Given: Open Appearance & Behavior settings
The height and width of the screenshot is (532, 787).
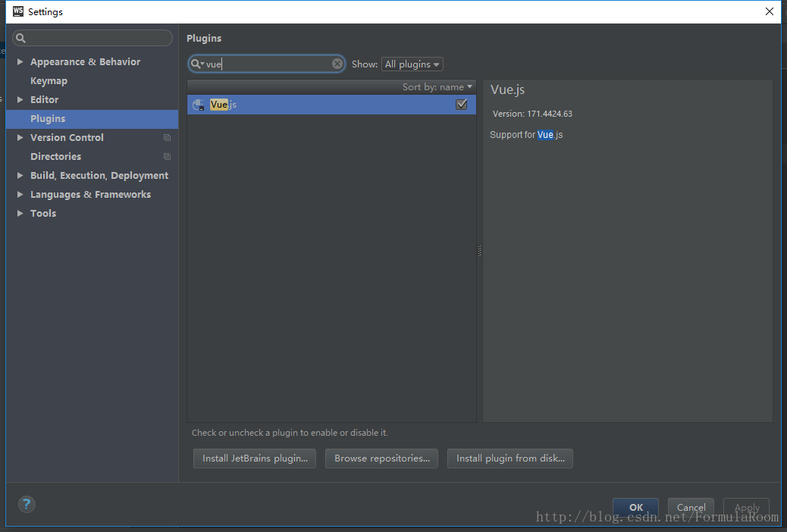Looking at the screenshot, I should 86,61.
